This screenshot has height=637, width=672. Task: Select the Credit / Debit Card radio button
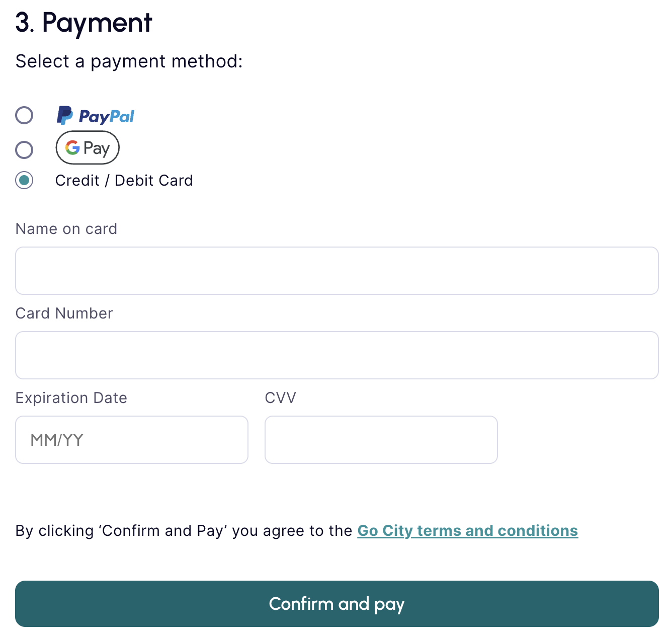(24, 180)
